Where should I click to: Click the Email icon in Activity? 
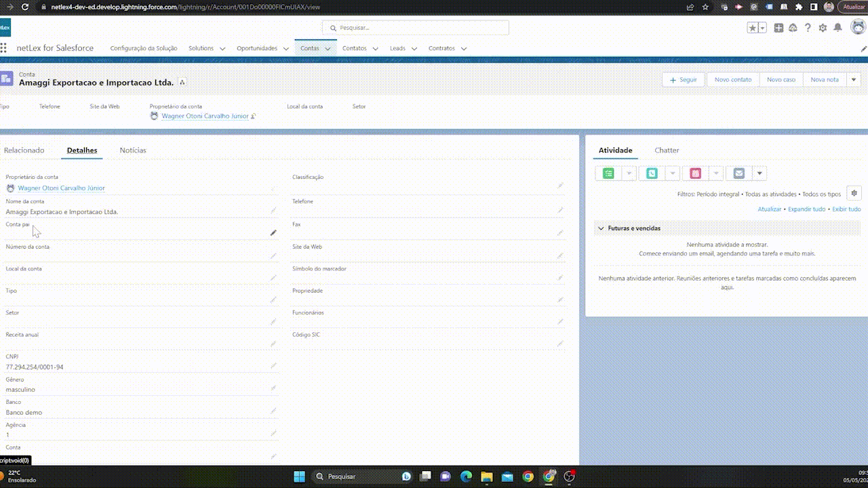point(738,174)
